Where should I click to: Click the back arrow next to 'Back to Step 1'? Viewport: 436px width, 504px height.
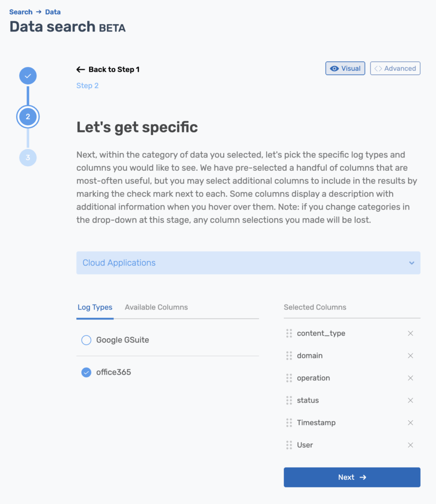(x=80, y=69)
